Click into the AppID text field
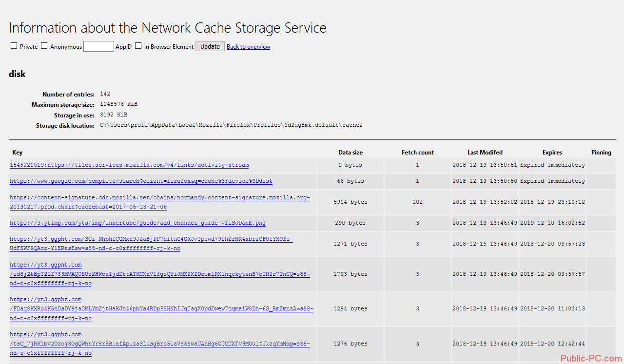This screenshot has height=364, width=624. coord(98,46)
